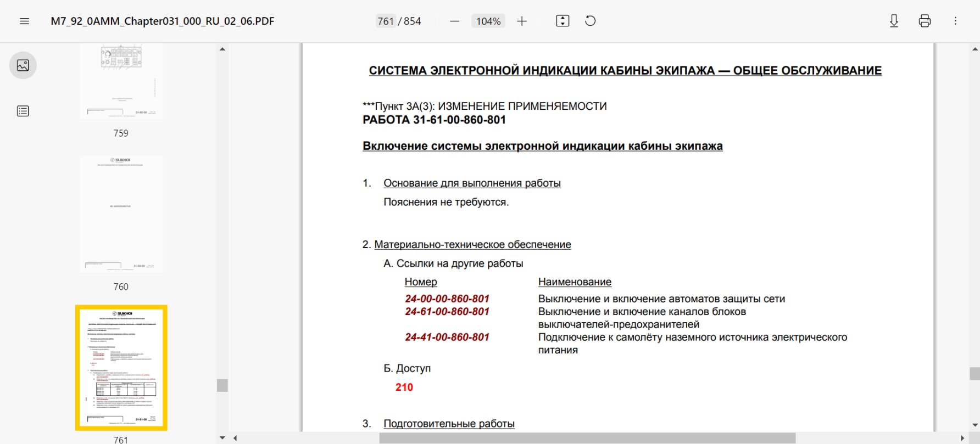Open the more actions three-dot menu
980x444 pixels.
(x=955, y=21)
